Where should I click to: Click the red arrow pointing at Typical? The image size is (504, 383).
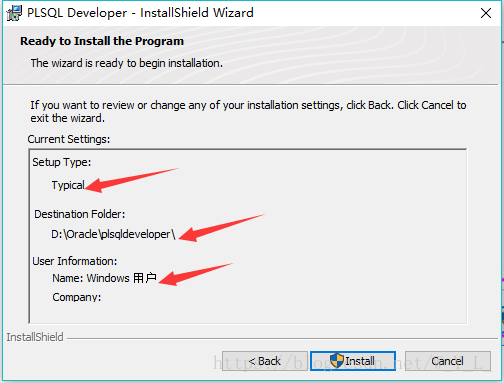click(x=132, y=180)
